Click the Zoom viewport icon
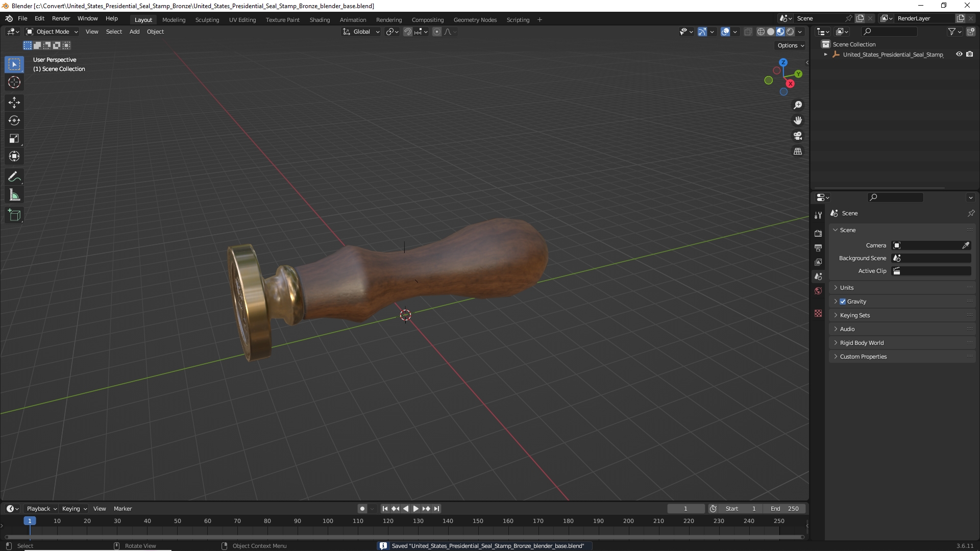 coord(798,105)
